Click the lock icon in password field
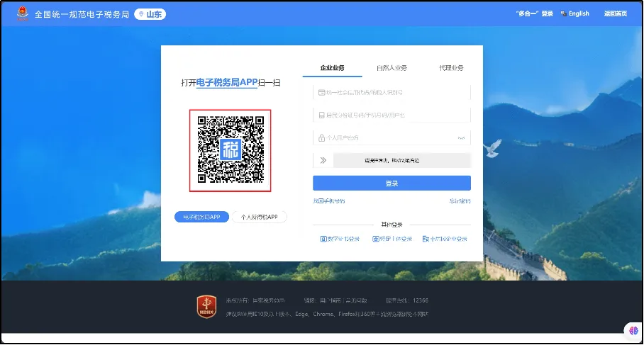644x345 pixels. coord(321,138)
